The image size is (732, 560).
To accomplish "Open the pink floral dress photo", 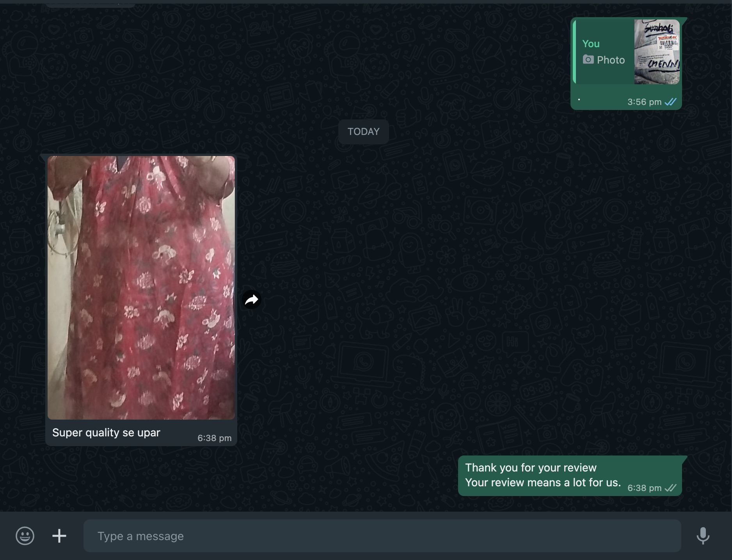I will (141, 287).
